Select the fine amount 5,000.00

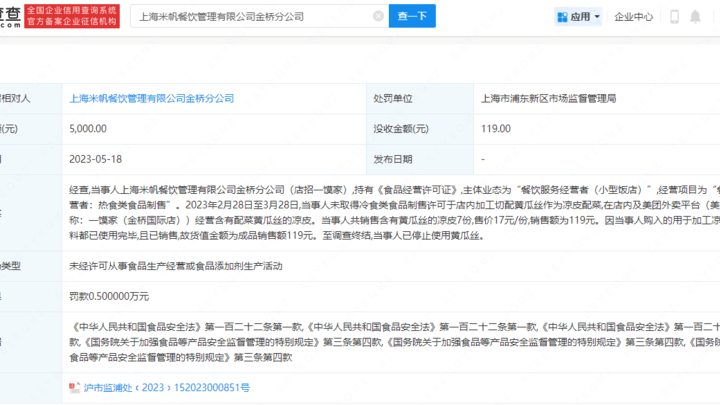[88, 129]
